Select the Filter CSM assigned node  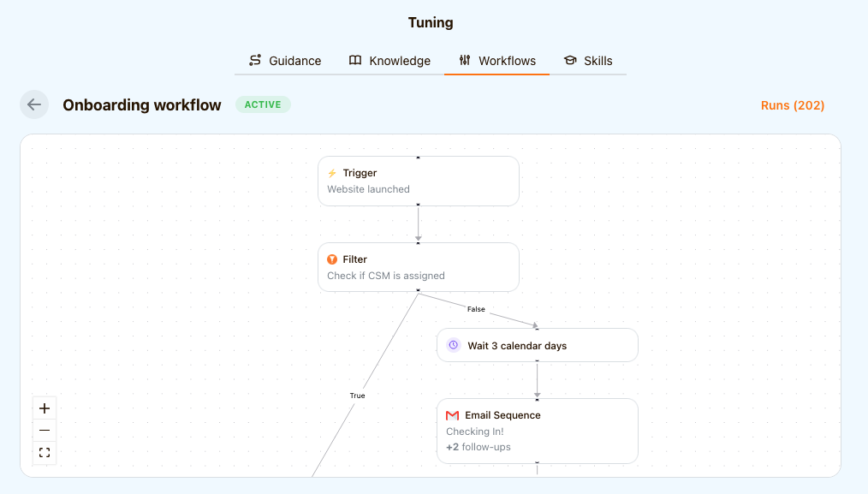pyautogui.click(x=418, y=267)
